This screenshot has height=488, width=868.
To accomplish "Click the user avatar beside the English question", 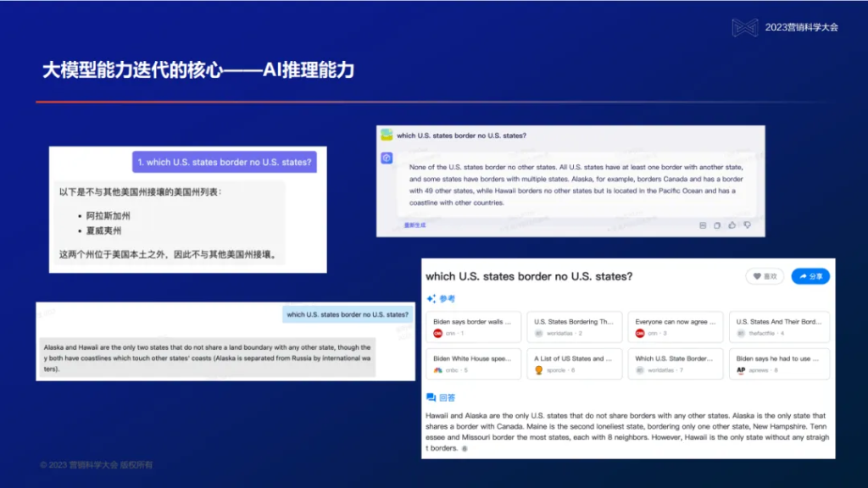I will coord(387,136).
